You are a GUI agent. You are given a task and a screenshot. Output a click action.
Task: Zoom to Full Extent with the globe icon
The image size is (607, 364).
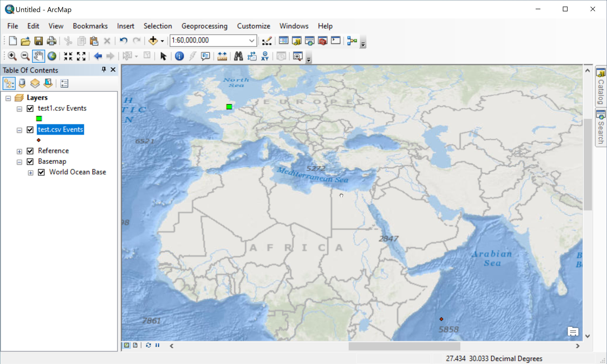point(52,56)
